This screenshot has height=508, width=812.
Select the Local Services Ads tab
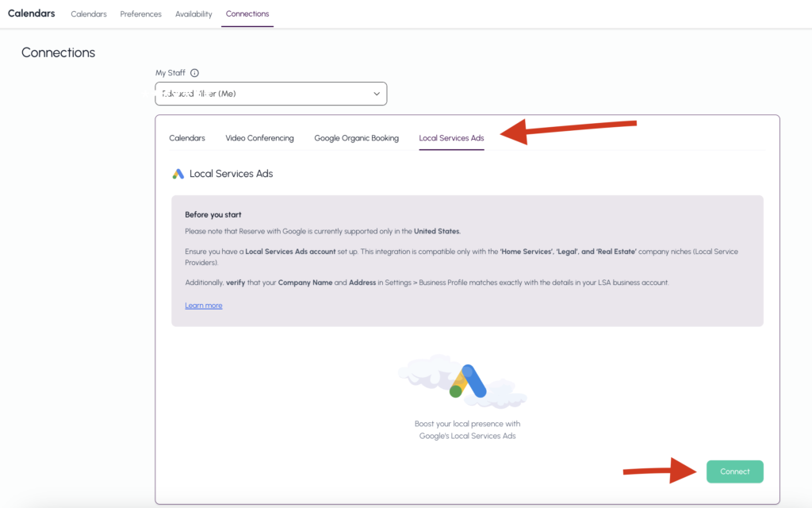click(451, 138)
